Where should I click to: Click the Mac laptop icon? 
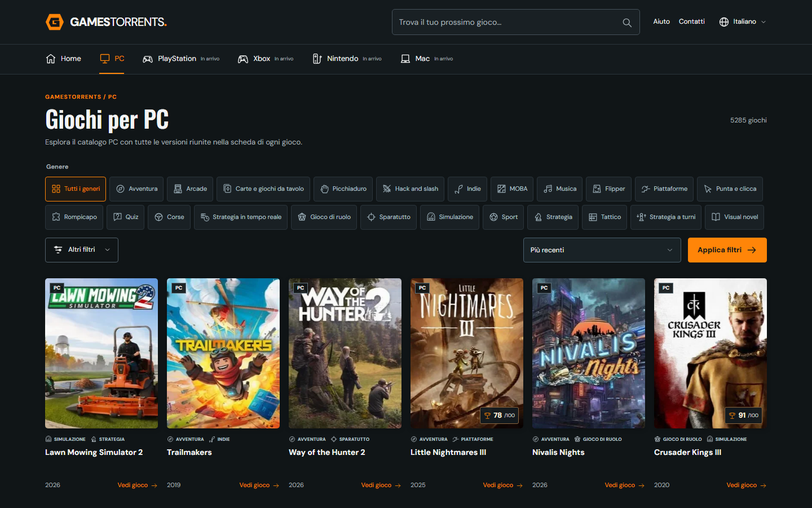405,59
